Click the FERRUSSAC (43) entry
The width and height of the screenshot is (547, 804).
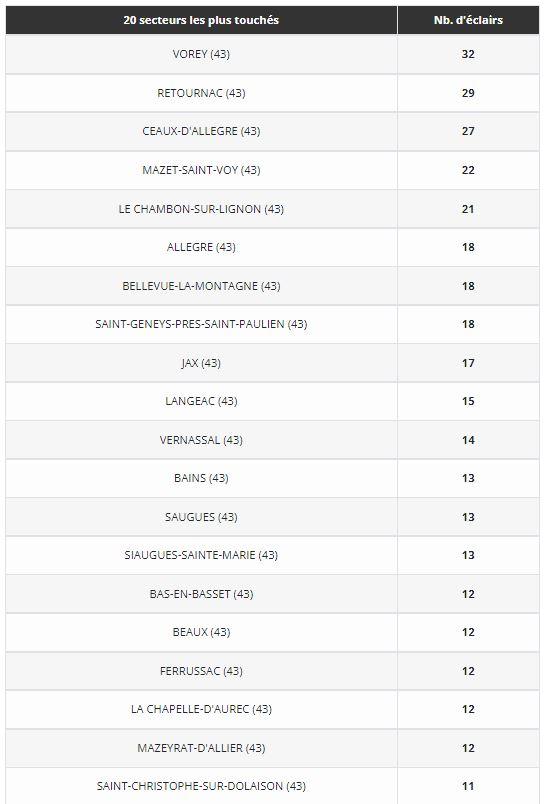[x=201, y=671]
